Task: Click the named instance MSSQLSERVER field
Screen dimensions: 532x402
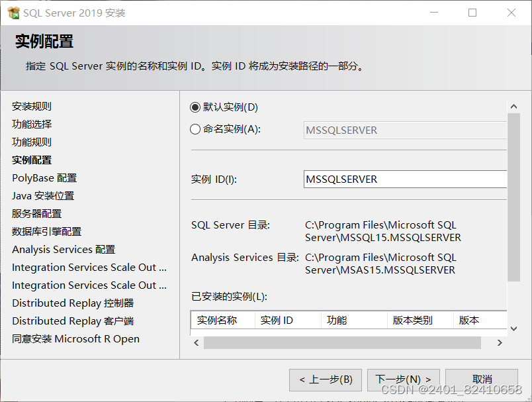Action: (x=405, y=130)
